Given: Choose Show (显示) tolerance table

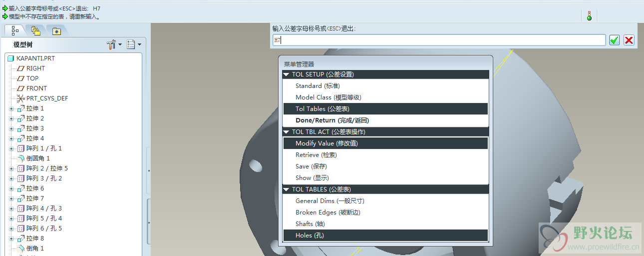Looking at the screenshot, I should point(385,178).
